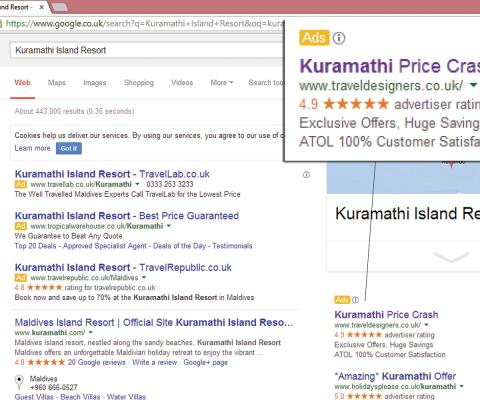Expand the travelrepublic.co.uk URL dropdown arrow
The height and width of the screenshot is (400, 480).
(x=144, y=277)
